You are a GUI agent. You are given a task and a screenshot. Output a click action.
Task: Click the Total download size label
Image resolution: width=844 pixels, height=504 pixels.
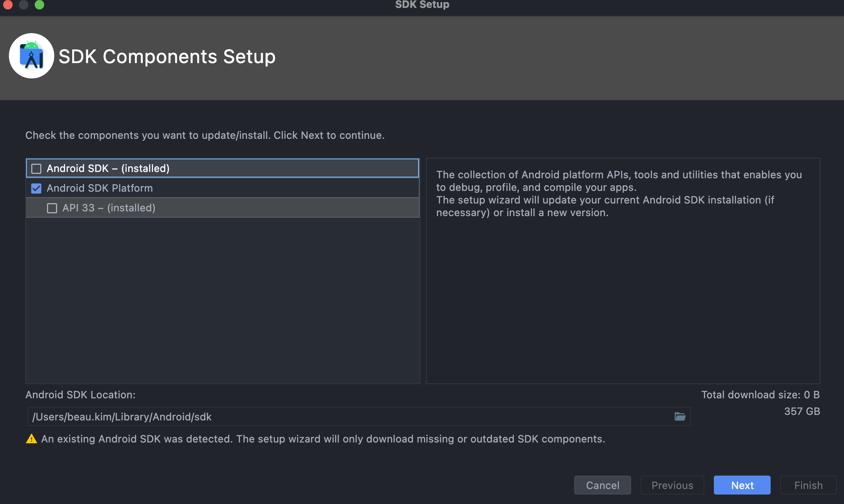pyautogui.click(x=760, y=395)
